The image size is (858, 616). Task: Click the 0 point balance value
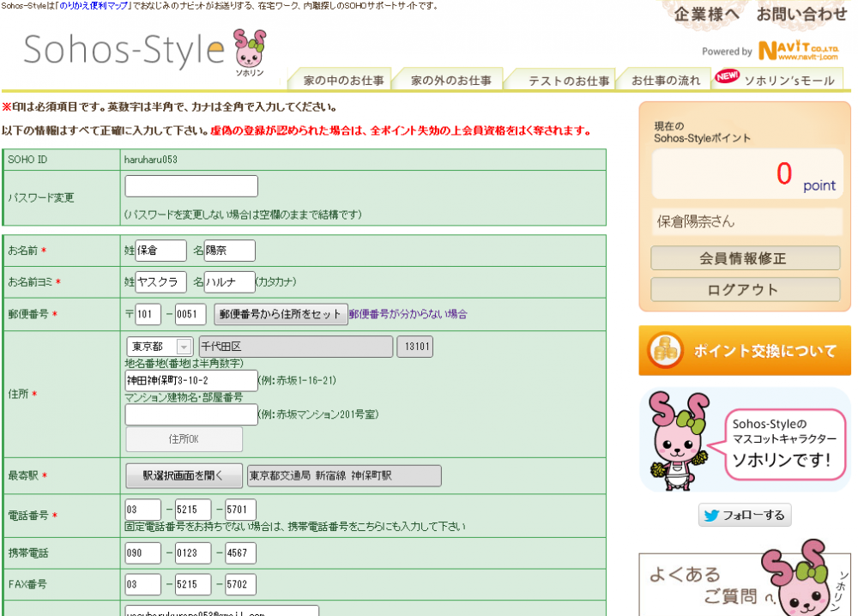784,173
